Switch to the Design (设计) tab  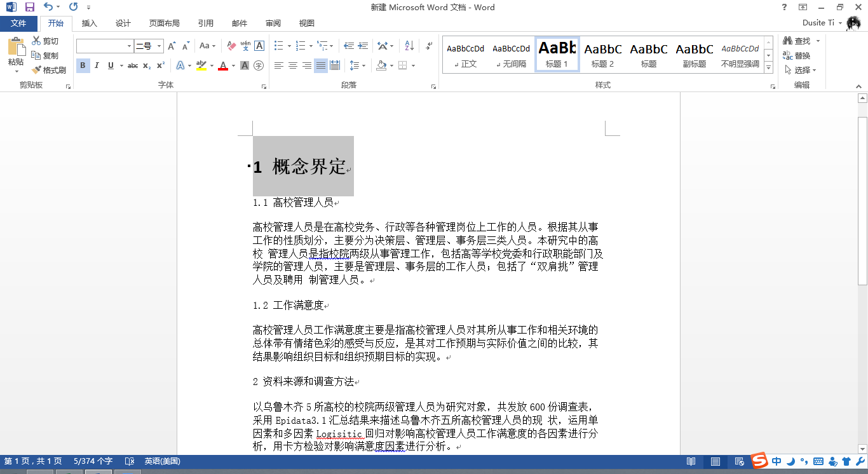(x=123, y=24)
